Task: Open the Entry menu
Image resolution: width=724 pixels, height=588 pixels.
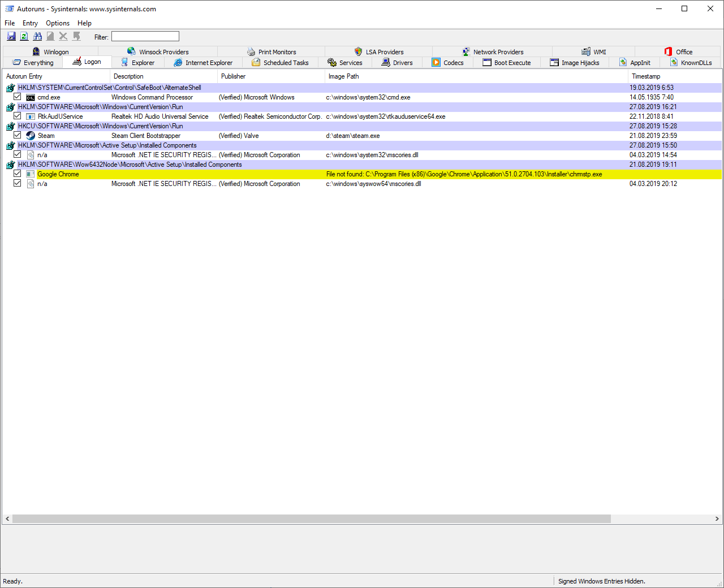Action: tap(30, 23)
